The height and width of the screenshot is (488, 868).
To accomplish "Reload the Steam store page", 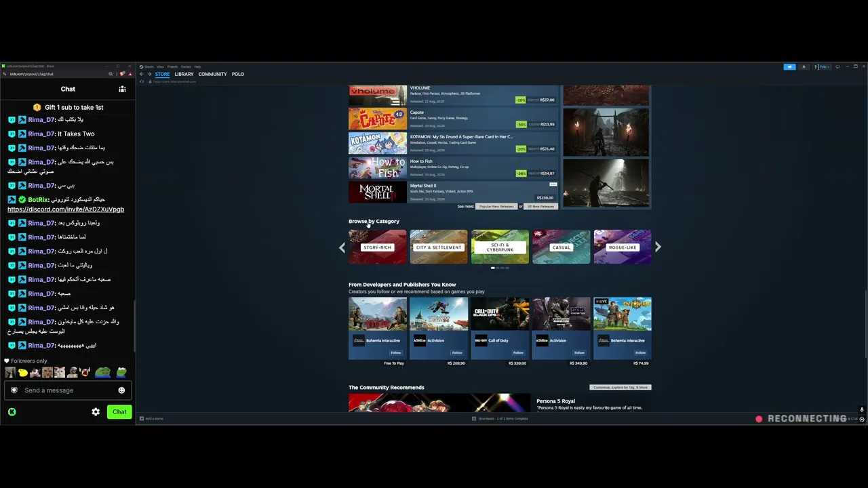I will pyautogui.click(x=142, y=81).
